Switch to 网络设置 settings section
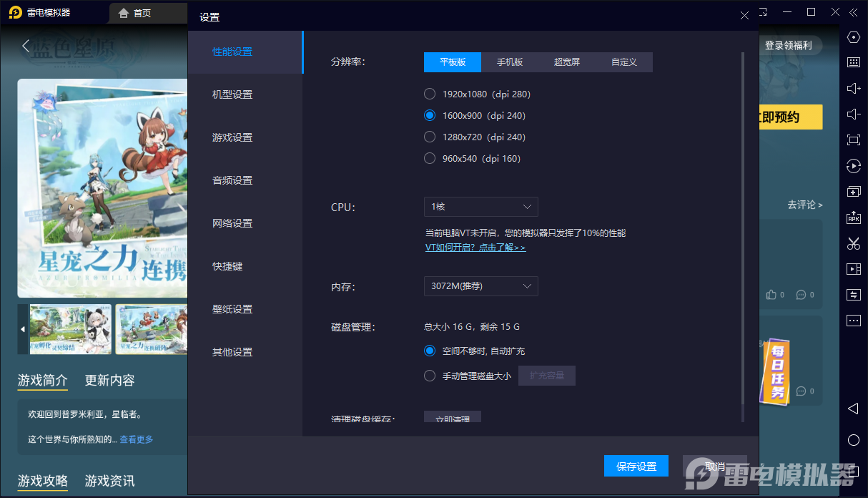 click(231, 223)
